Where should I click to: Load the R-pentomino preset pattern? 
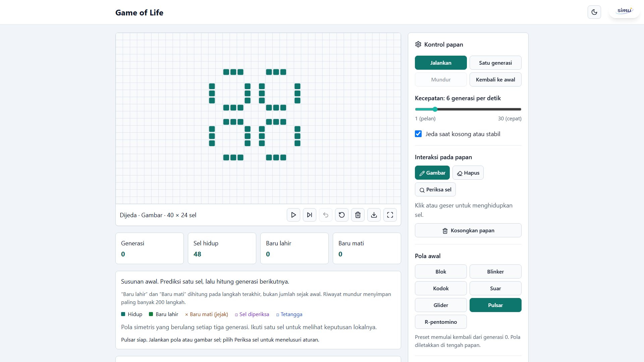click(x=441, y=322)
